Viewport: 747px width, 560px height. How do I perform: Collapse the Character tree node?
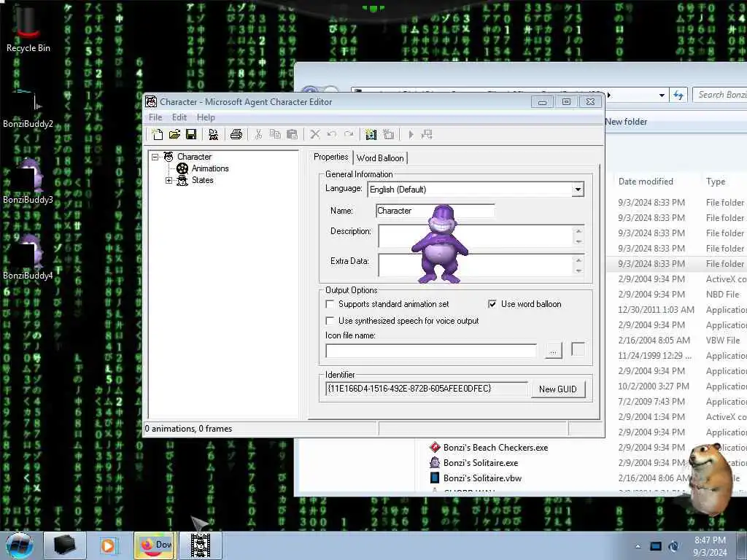155,157
